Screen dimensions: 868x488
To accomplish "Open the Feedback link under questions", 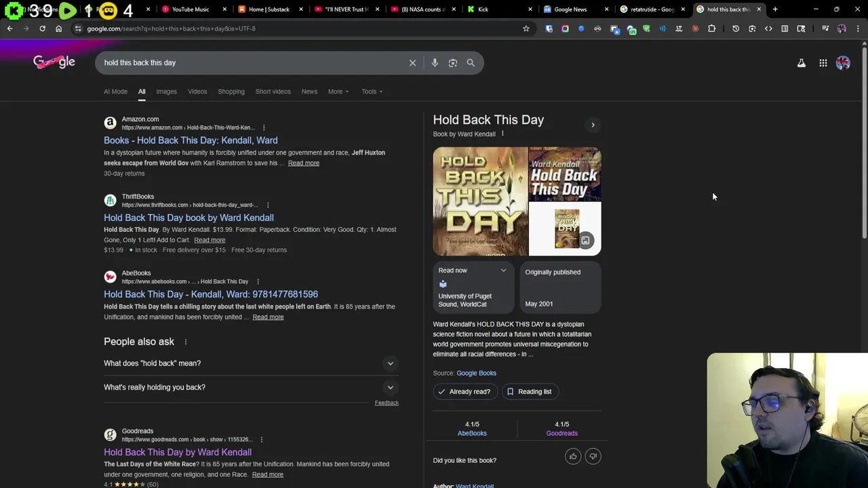I will point(387,403).
